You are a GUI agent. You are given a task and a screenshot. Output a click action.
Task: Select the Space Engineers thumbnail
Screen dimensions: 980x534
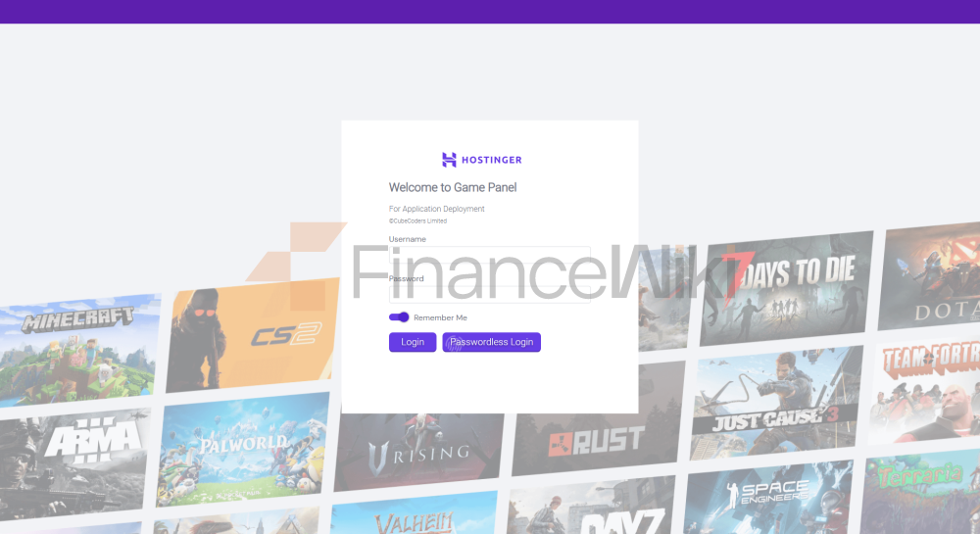click(x=767, y=498)
